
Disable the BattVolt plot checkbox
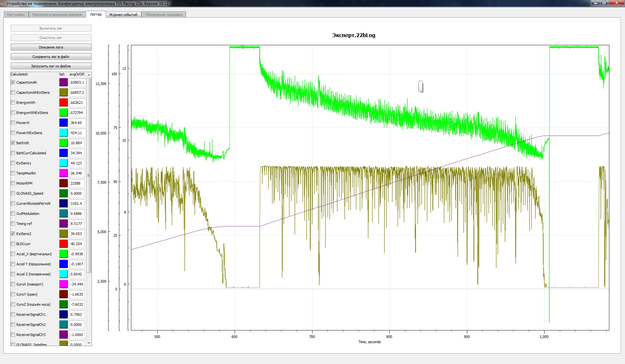click(x=13, y=143)
